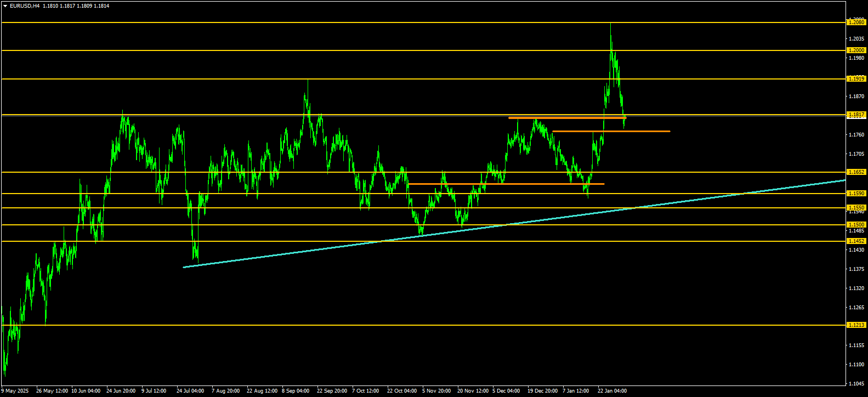Click the EURUSD,H4 chart title text
The width and height of the screenshot is (868, 397).
tap(24, 6)
